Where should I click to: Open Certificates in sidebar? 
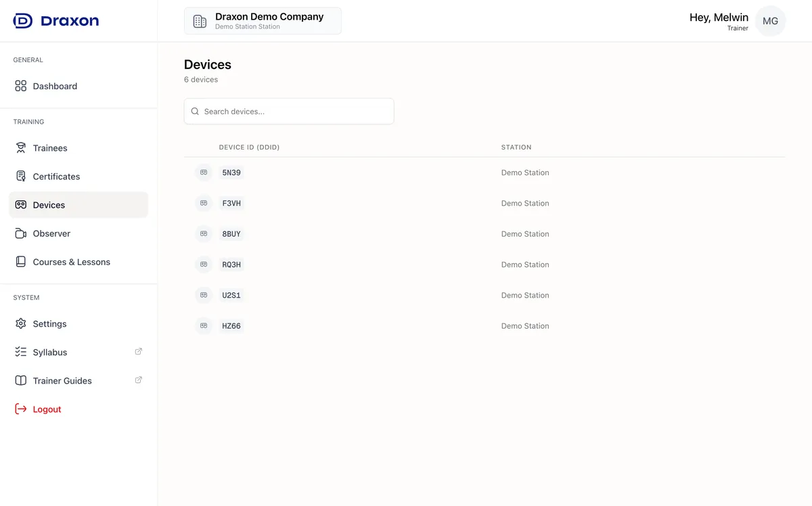tap(78, 177)
